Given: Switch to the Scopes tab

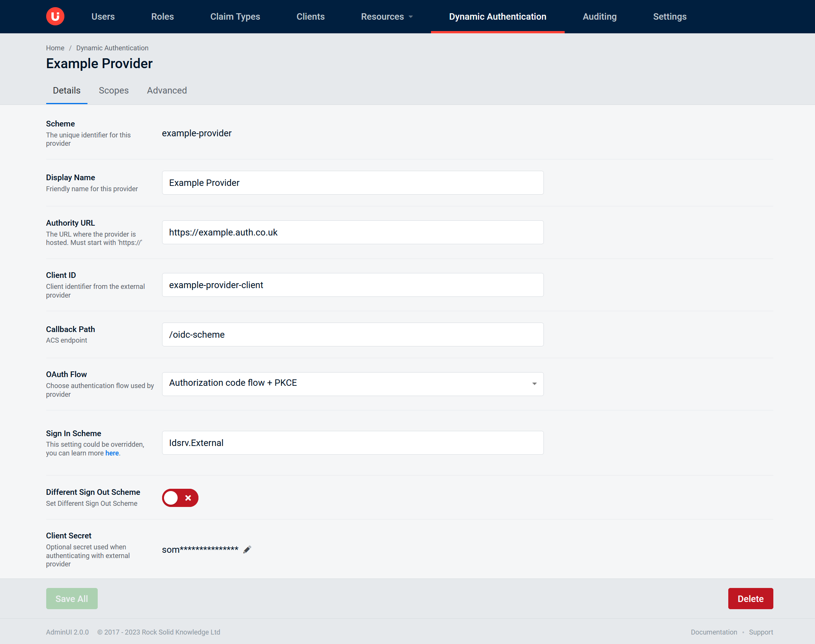Looking at the screenshot, I should pos(114,90).
